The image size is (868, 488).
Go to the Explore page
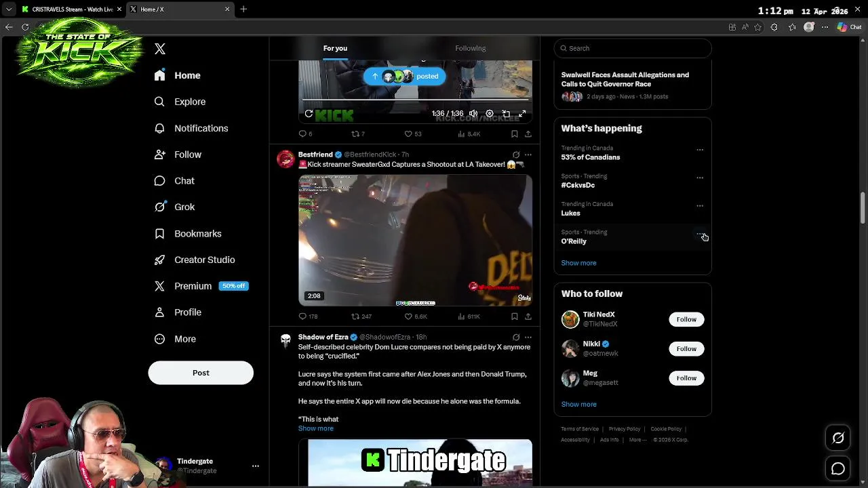pyautogui.click(x=180, y=102)
